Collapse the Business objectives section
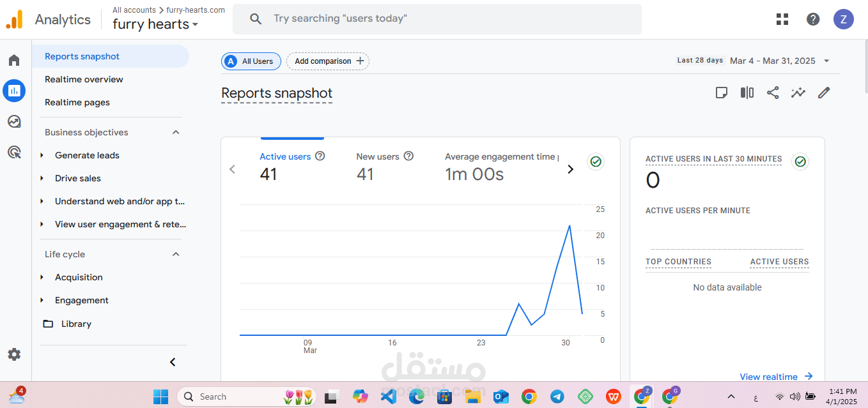 (x=176, y=132)
